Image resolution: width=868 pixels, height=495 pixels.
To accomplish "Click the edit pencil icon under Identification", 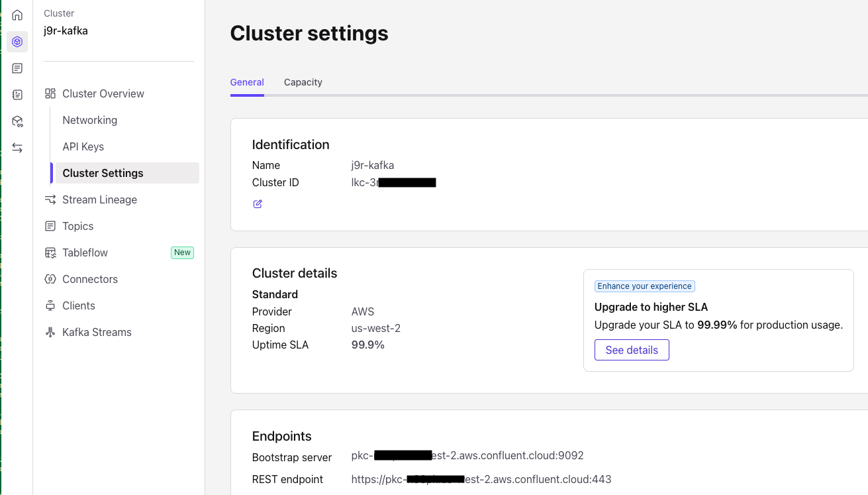I will click(x=258, y=204).
